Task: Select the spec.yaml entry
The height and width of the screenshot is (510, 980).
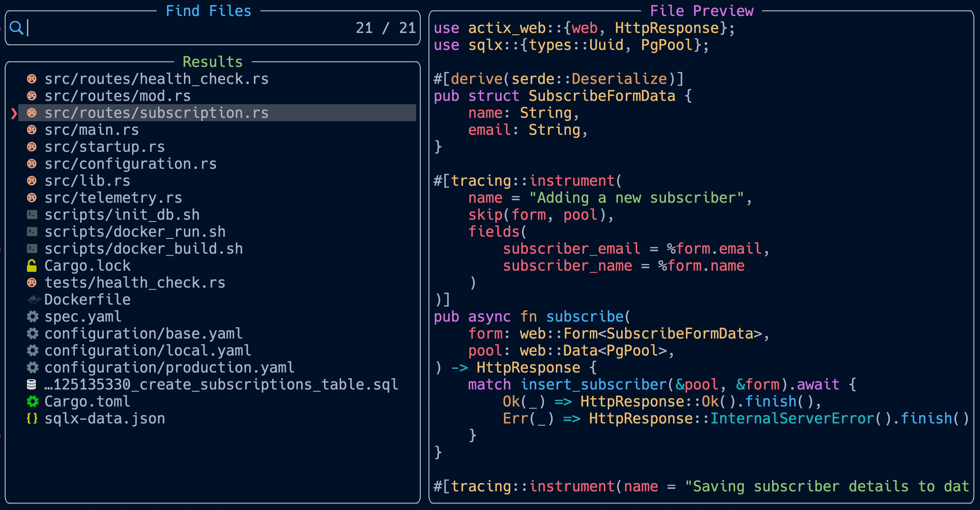Action: pyautogui.click(x=217, y=316)
